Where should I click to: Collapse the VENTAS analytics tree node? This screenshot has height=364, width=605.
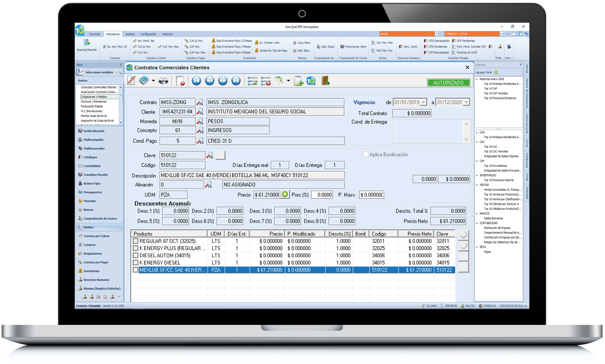[x=477, y=185]
